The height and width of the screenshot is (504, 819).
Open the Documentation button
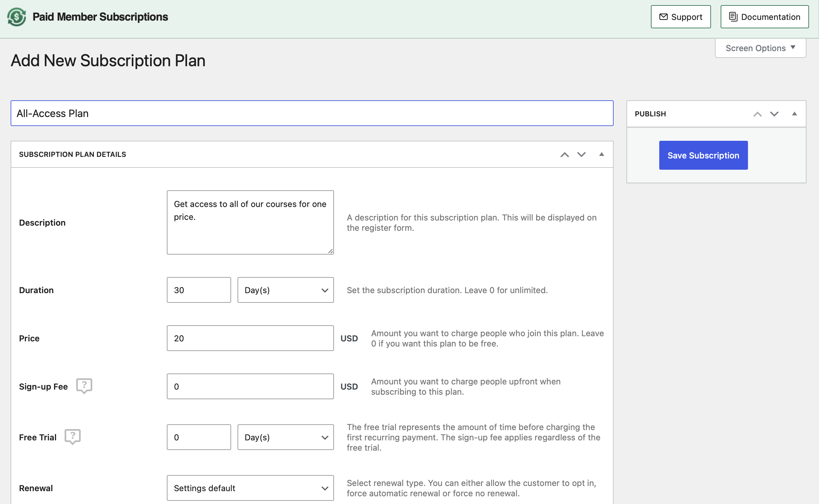(764, 17)
